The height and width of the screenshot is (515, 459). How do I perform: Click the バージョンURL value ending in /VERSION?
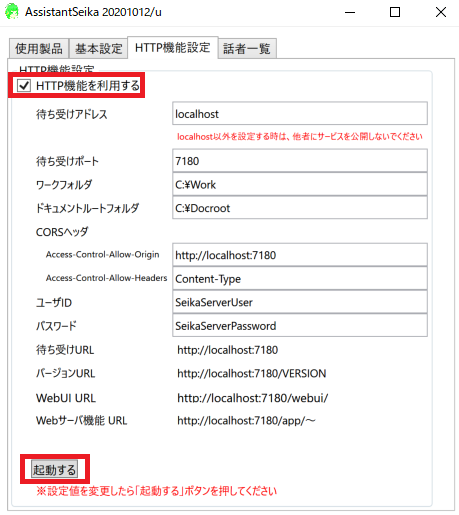252,373
